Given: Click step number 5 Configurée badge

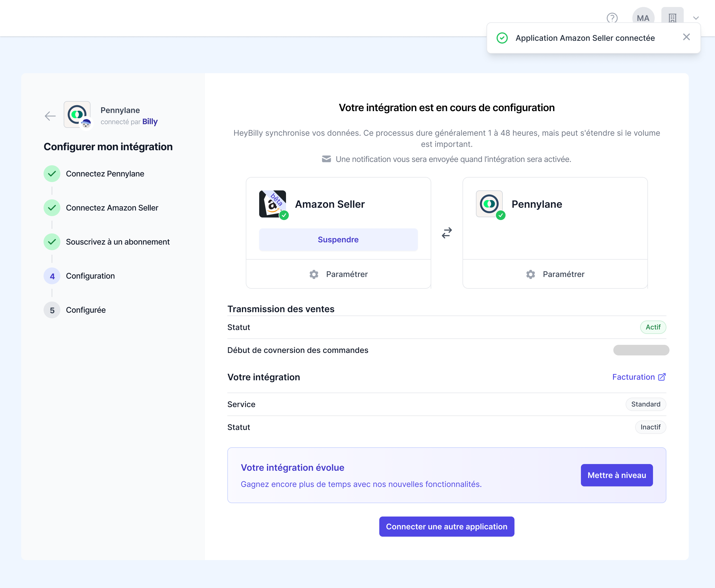Looking at the screenshot, I should [x=52, y=310].
